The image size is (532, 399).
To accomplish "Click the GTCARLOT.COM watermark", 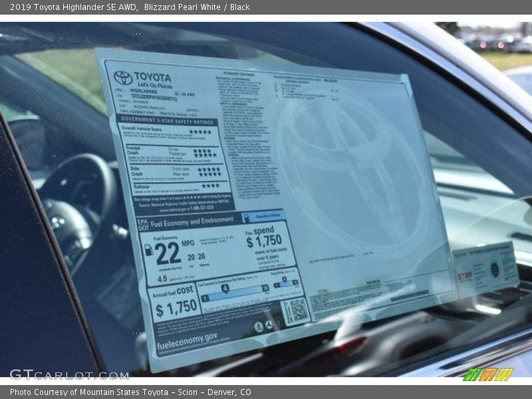I will (x=68, y=374).
